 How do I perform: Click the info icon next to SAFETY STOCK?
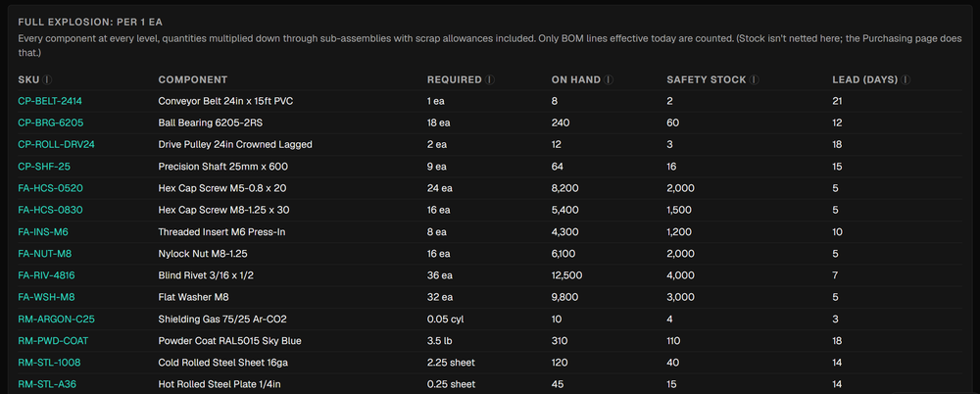pyautogui.click(x=755, y=80)
